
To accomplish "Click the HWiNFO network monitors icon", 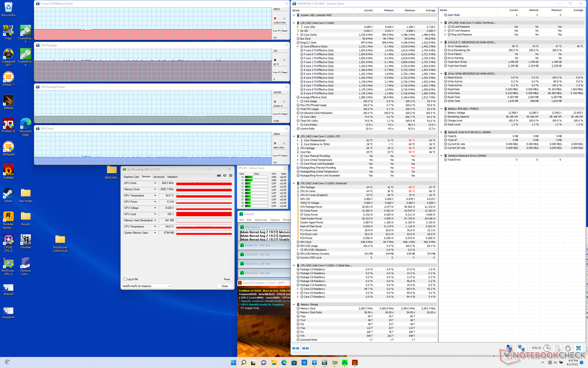I will pos(521,348).
